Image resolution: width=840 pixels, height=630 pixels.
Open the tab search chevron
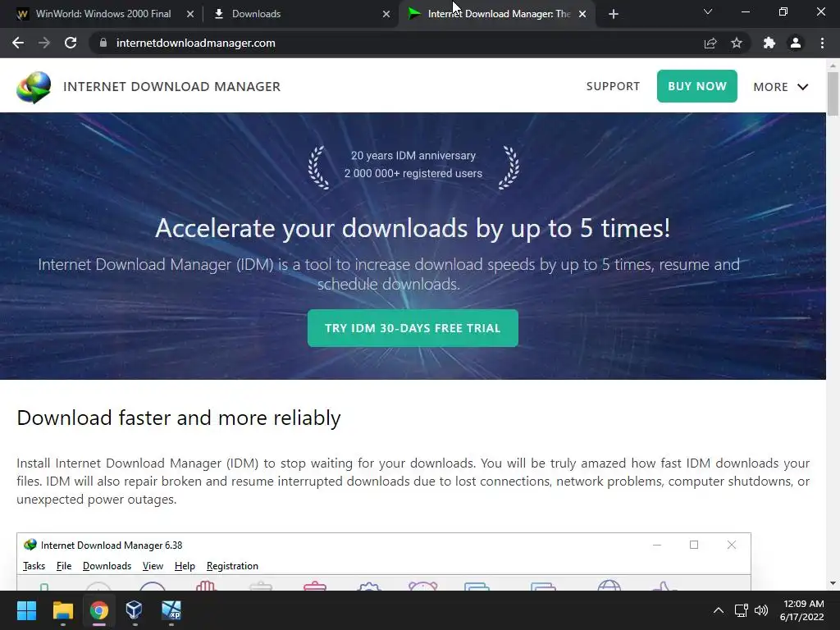click(708, 11)
